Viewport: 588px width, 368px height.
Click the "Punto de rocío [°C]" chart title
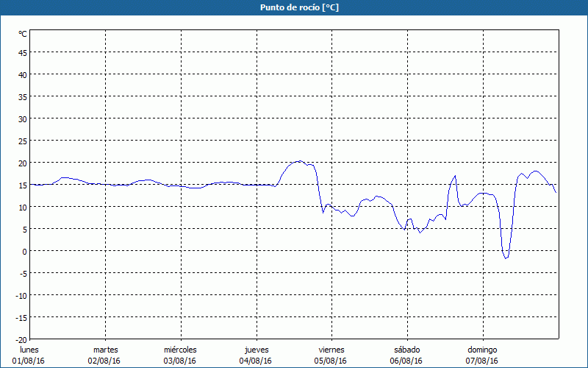294,7
